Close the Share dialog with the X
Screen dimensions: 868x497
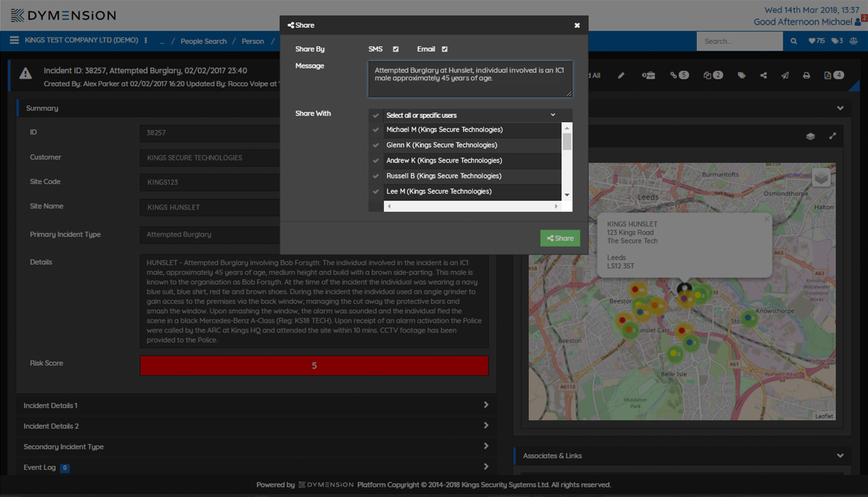(577, 25)
